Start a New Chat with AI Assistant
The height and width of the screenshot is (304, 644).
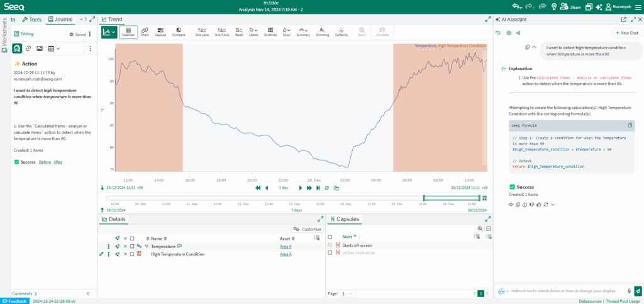pos(627,33)
